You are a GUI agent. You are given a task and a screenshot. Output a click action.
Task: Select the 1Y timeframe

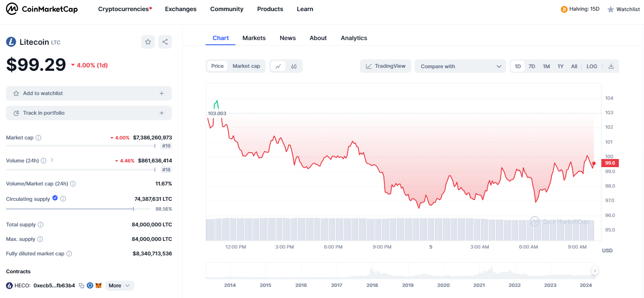560,66
